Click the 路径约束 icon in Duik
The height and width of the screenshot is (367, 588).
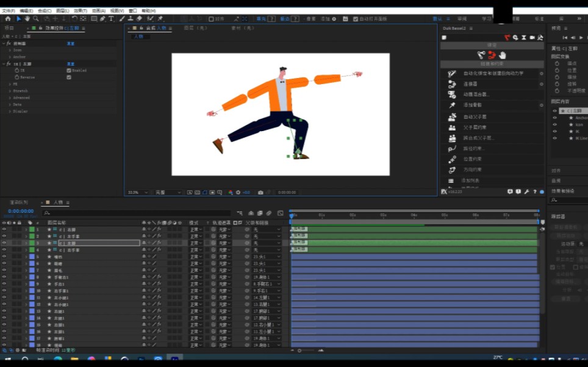452,148
